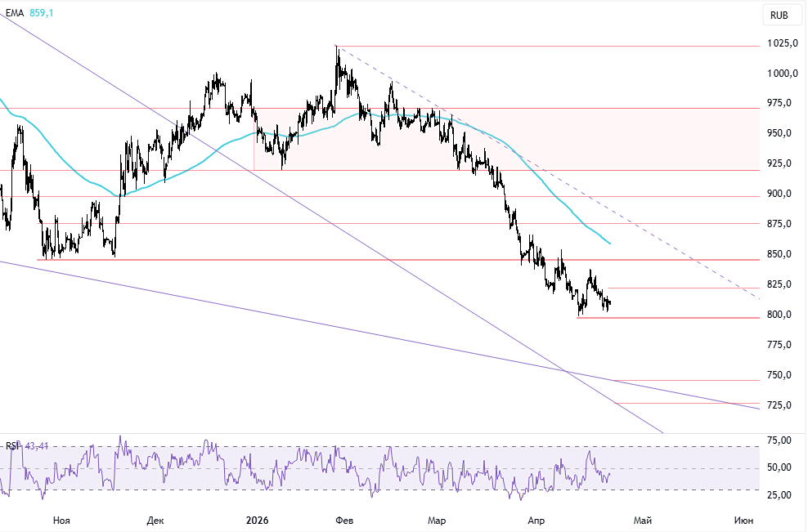Image resolution: width=808 pixels, height=532 pixels.
Task: Click price level 950,0 on axis
Action: pyautogui.click(x=779, y=133)
